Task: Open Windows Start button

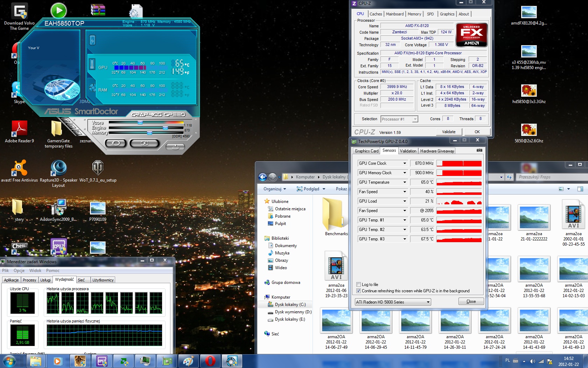Action: pos(9,361)
